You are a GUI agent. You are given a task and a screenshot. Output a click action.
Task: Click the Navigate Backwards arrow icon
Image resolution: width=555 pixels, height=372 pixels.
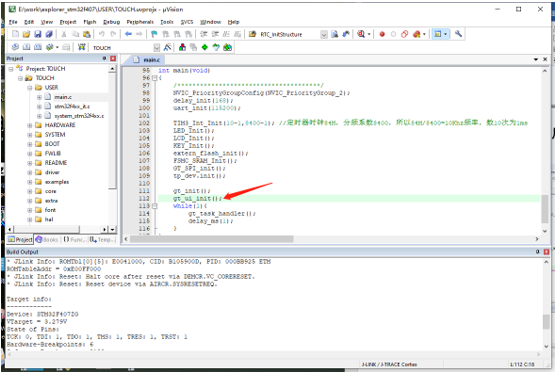128,34
